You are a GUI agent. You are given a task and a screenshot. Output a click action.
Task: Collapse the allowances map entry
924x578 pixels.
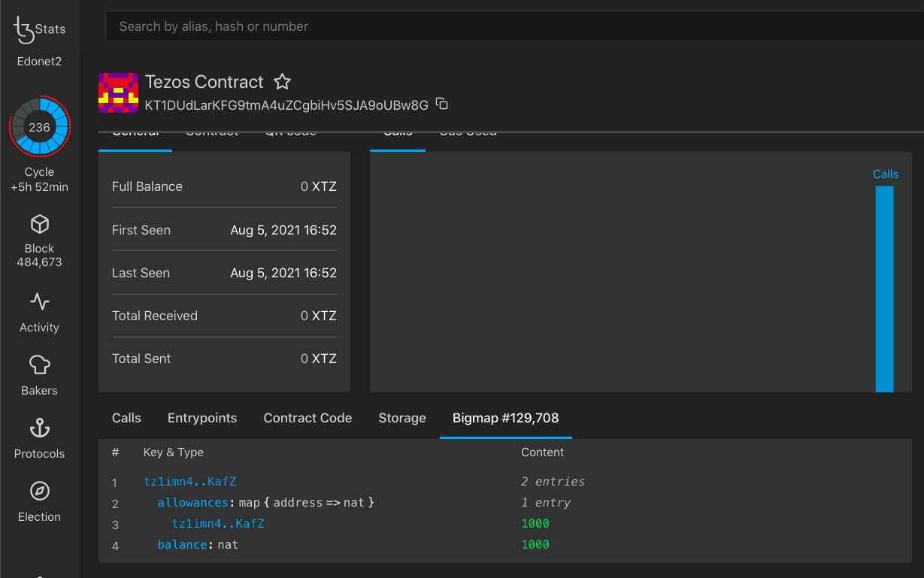click(x=192, y=503)
